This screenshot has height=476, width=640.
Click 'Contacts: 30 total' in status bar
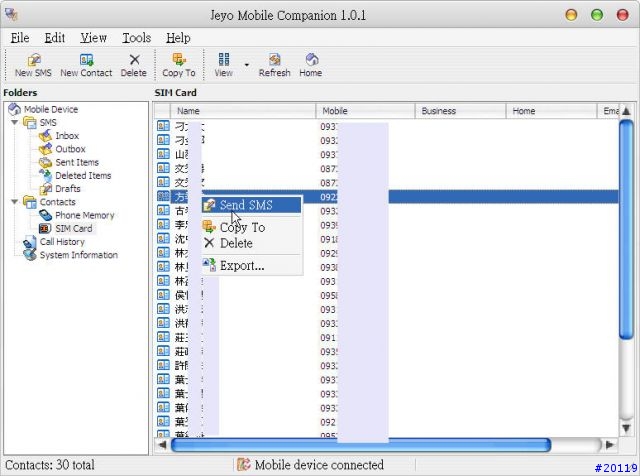tap(50, 465)
